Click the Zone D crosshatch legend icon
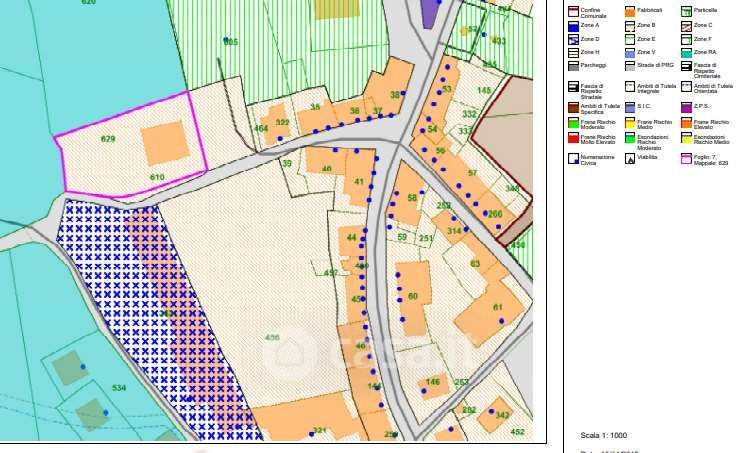Image resolution: width=739 pixels, height=453 pixels. point(573,38)
